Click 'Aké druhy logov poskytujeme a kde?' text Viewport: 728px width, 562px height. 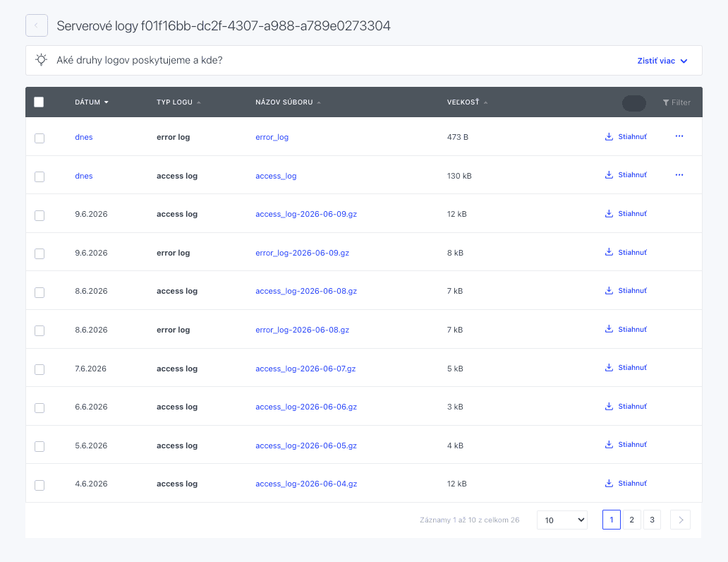[139, 61]
